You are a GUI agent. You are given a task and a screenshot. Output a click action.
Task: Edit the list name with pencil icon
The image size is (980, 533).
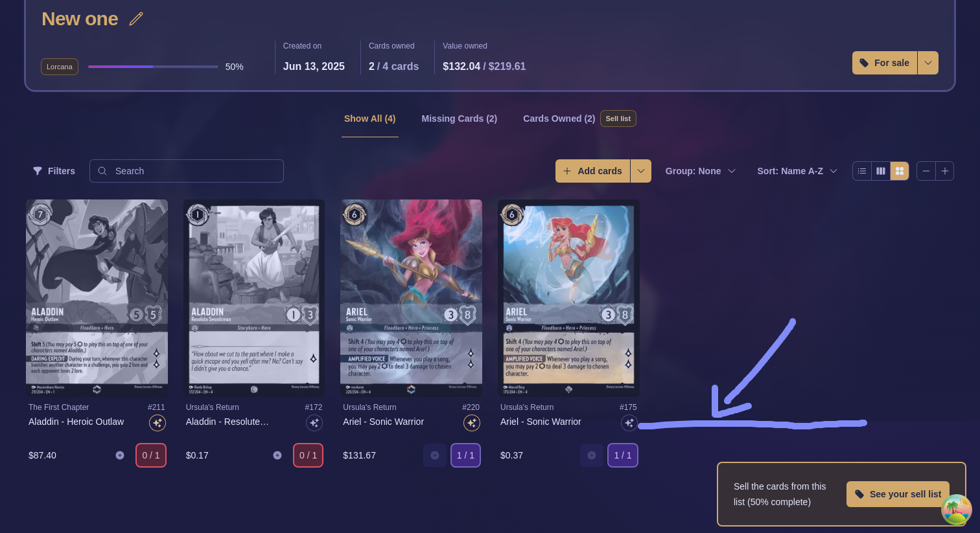136,19
